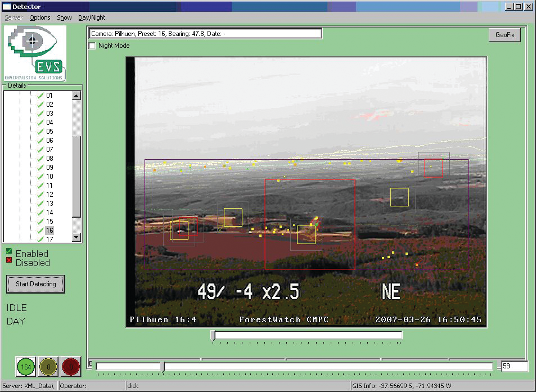Image resolution: width=536 pixels, height=392 pixels.
Task: Click the red Disabled status square
Action: coord(8,261)
